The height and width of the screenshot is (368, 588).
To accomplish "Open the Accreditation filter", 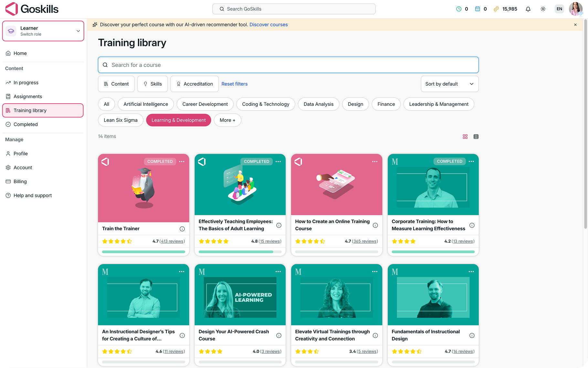I will pos(194,84).
